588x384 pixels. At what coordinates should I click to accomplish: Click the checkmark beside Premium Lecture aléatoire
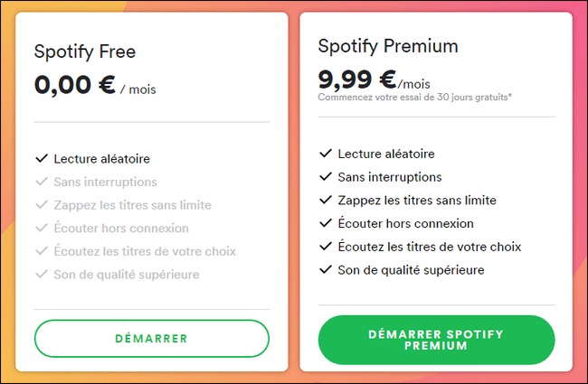[x=326, y=154]
